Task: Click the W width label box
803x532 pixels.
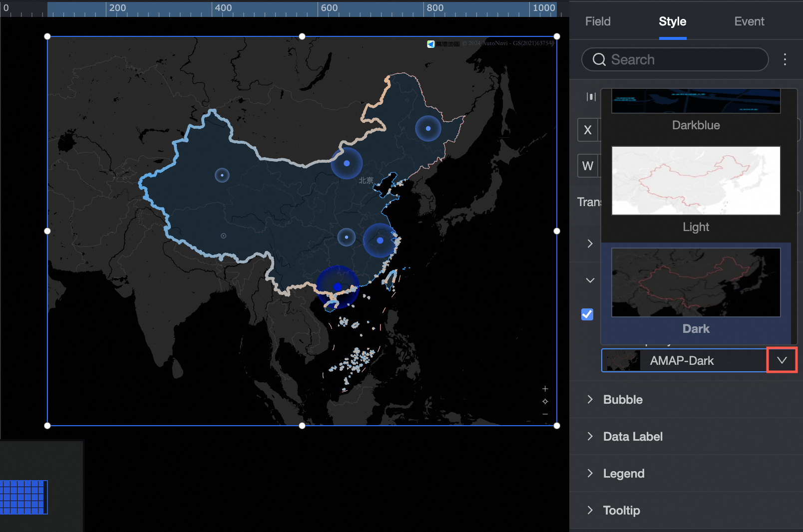Action: tap(588, 166)
